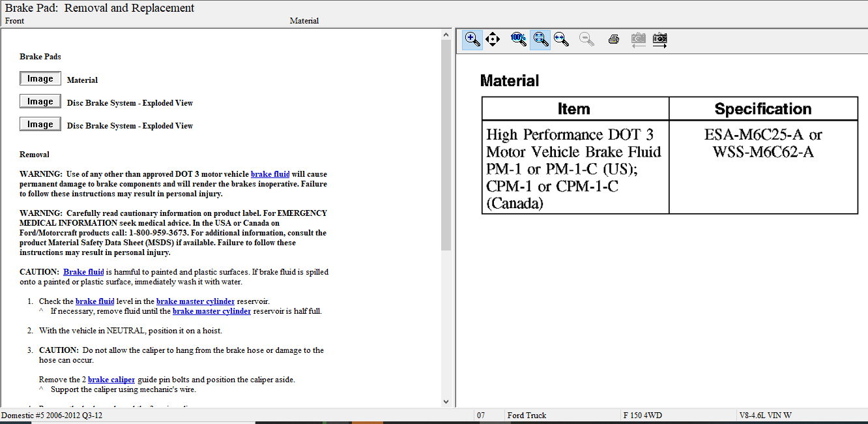Click the fit image to width magnifier
The width and height of the screenshot is (868, 424).
[561, 40]
